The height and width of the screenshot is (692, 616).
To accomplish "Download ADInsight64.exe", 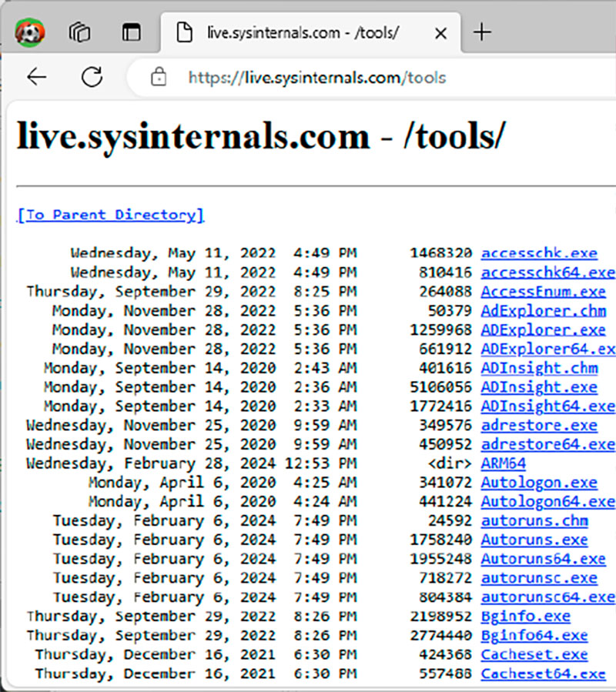I will (548, 406).
